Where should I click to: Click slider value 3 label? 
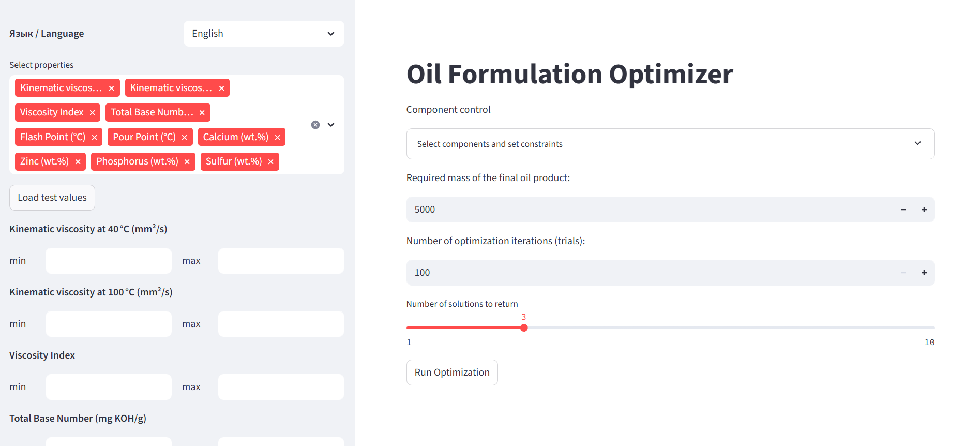pyautogui.click(x=523, y=317)
